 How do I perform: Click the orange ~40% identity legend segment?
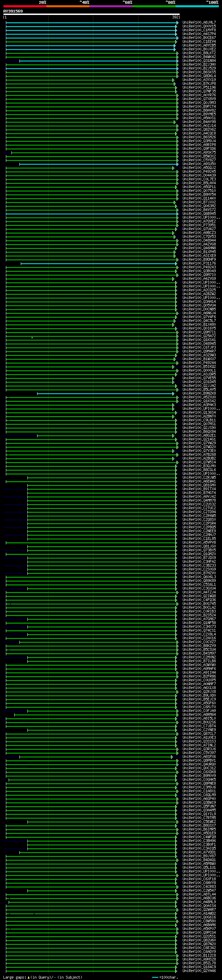click(x=68, y=6)
